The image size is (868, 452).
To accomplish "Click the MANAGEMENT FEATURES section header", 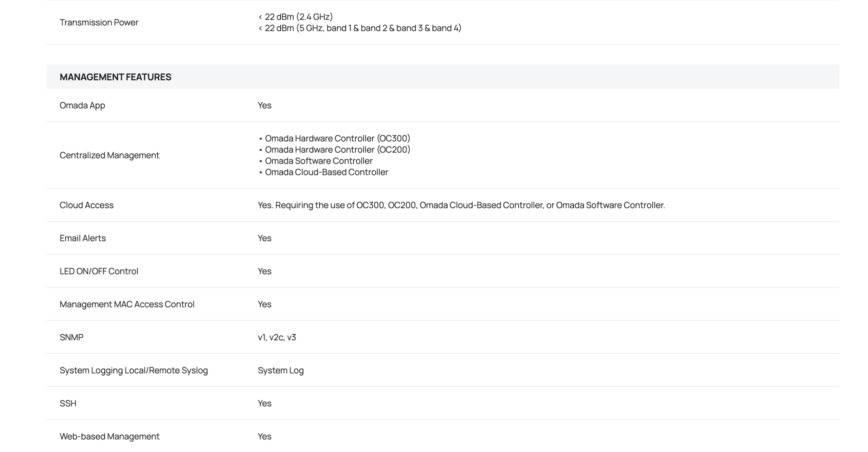I will pyautogui.click(x=115, y=77).
